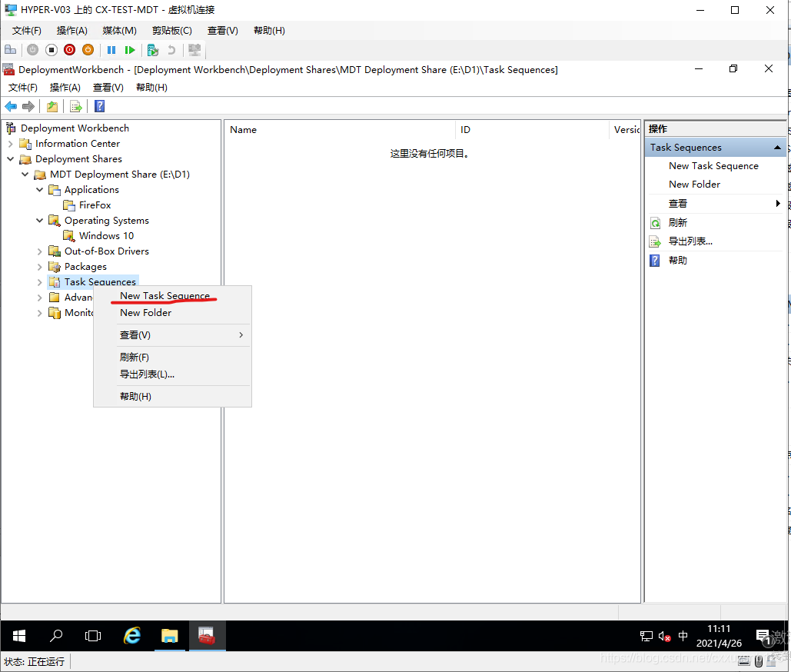Click the Export List toolbar icon

coord(75,106)
